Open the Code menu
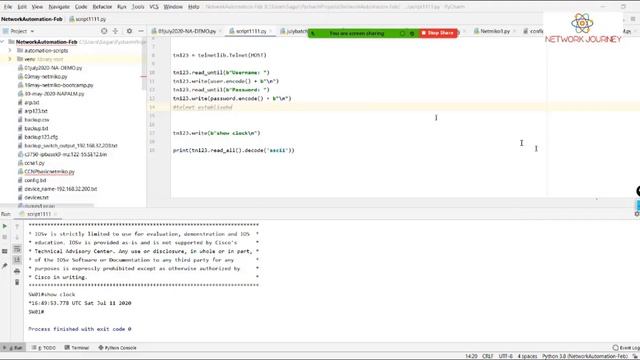 coord(81,7)
